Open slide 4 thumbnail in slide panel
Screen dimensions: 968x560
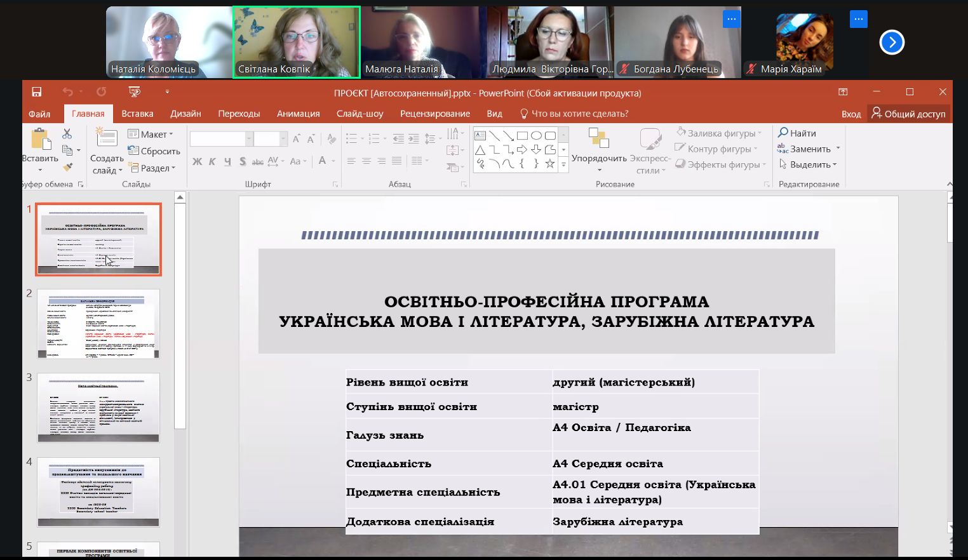click(x=98, y=492)
